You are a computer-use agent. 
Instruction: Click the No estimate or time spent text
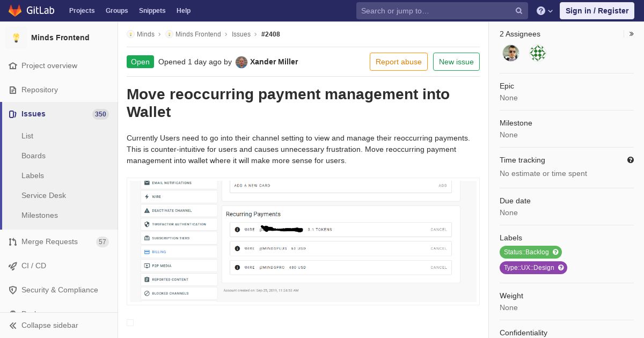[543, 173]
